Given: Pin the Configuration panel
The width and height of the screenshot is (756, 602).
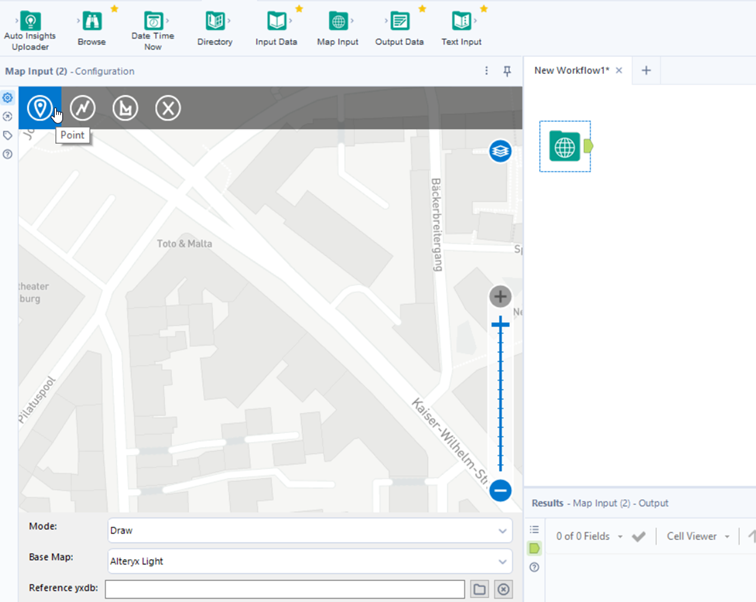Looking at the screenshot, I should tap(507, 71).
